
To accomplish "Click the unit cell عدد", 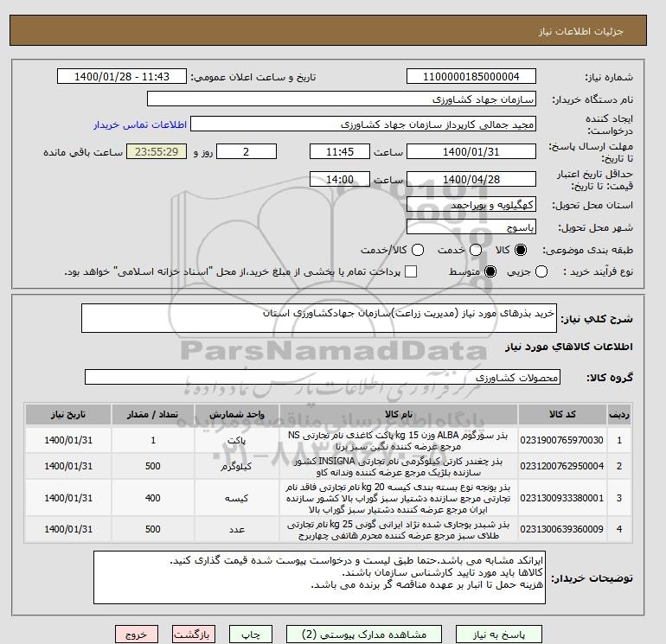I will pos(237,529).
